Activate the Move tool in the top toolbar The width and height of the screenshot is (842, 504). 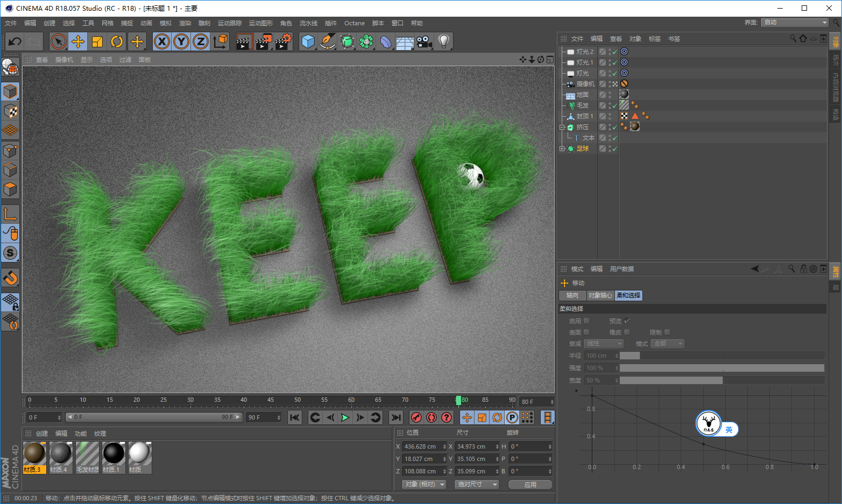point(78,41)
